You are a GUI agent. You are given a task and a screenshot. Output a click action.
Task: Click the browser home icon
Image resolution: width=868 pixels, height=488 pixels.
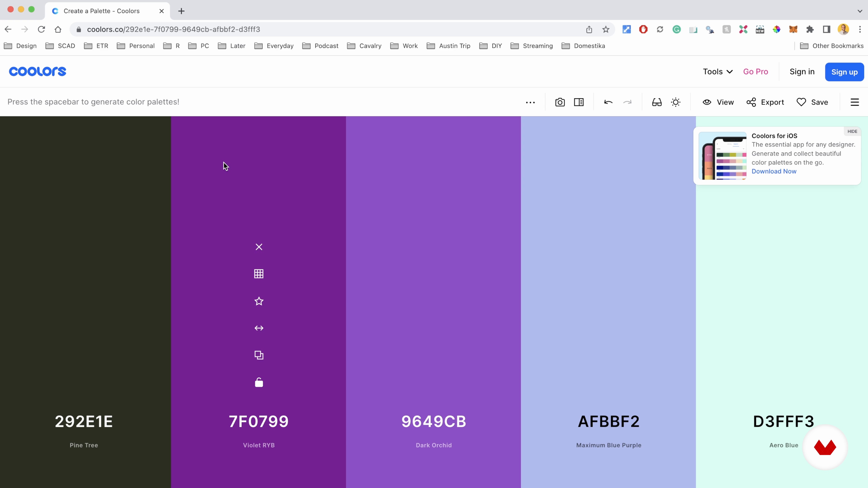coord(58,29)
